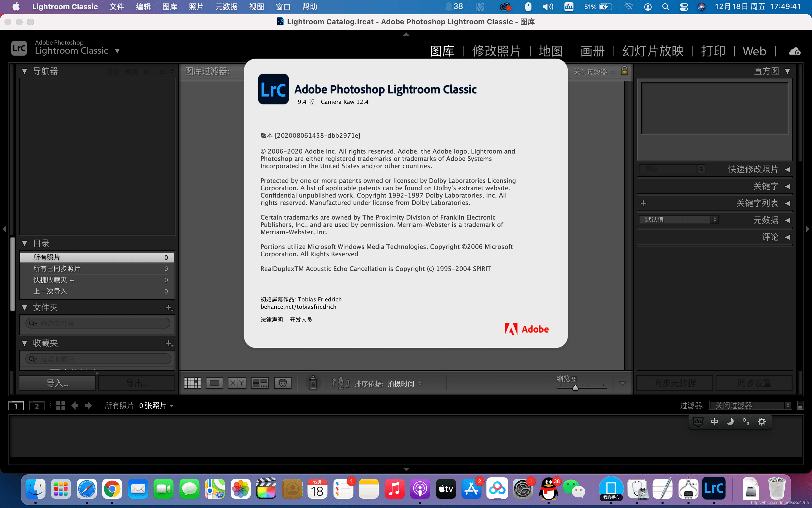Collapse the 直方图 panel
The height and width of the screenshot is (508, 812).
787,71
